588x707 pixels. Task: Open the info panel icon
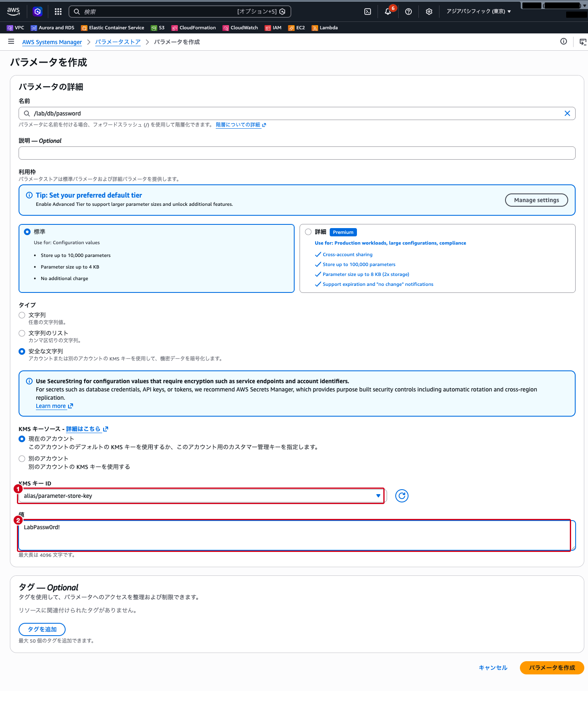click(x=564, y=41)
